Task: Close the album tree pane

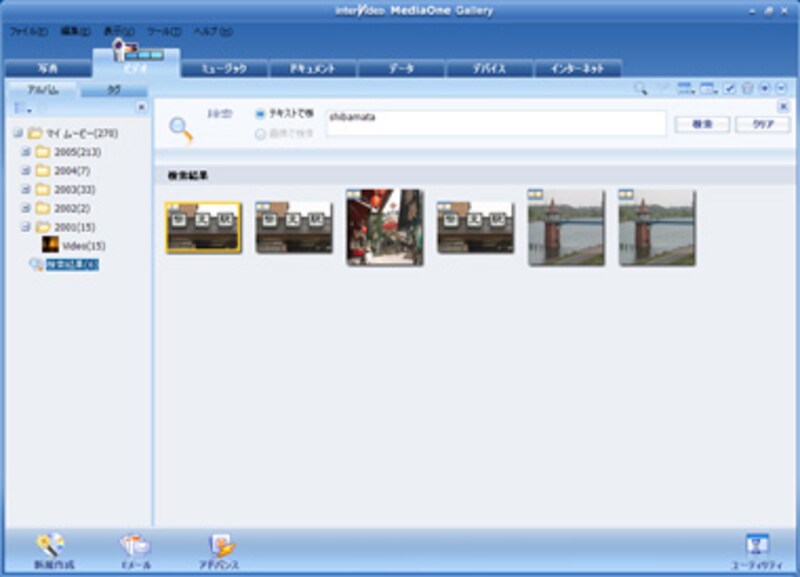Action: pyautogui.click(x=141, y=107)
